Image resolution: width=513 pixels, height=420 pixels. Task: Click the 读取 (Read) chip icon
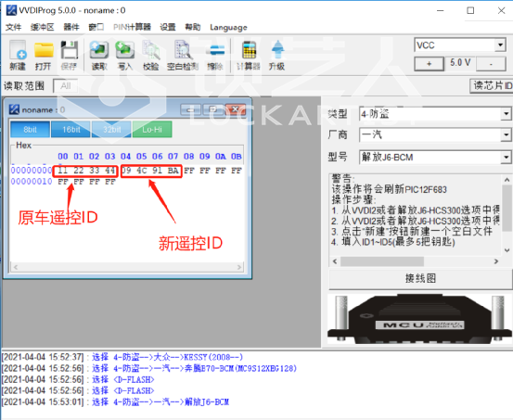pos(99,55)
